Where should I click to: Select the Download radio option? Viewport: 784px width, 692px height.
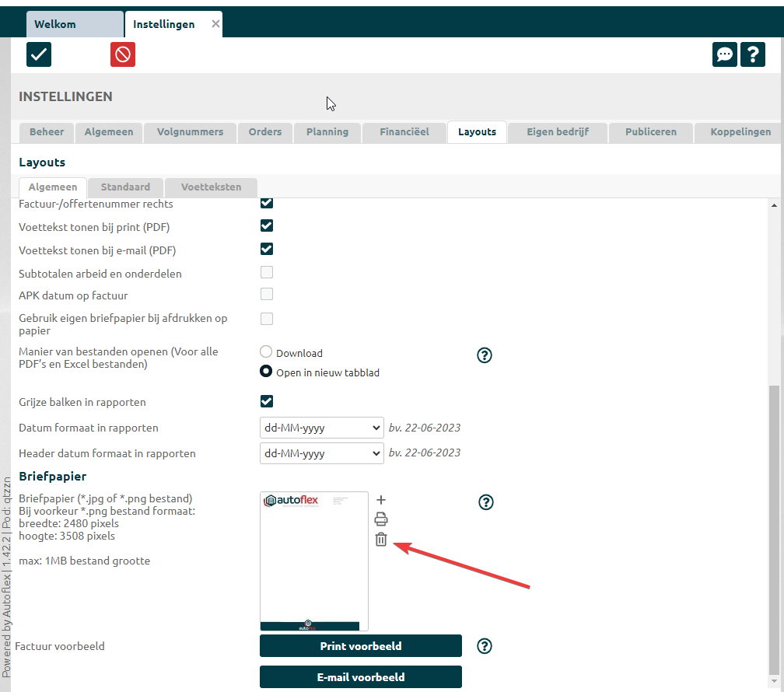pos(267,352)
